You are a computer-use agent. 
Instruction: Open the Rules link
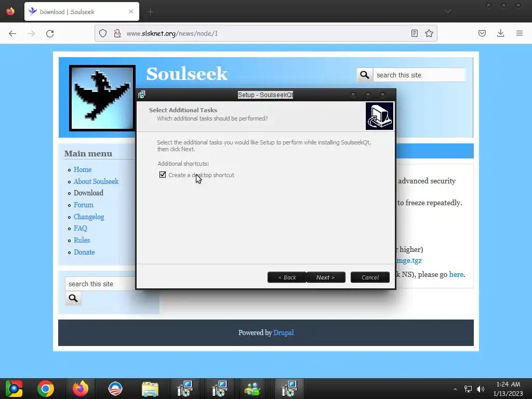(x=82, y=240)
